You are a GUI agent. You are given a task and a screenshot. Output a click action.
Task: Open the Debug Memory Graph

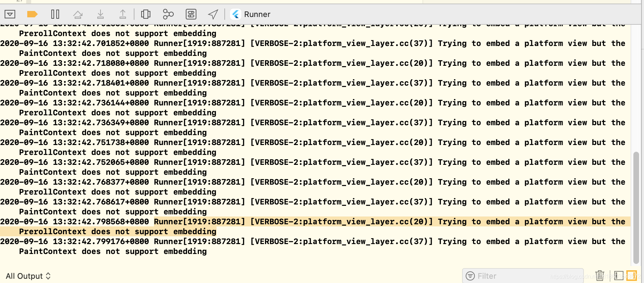click(x=168, y=14)
